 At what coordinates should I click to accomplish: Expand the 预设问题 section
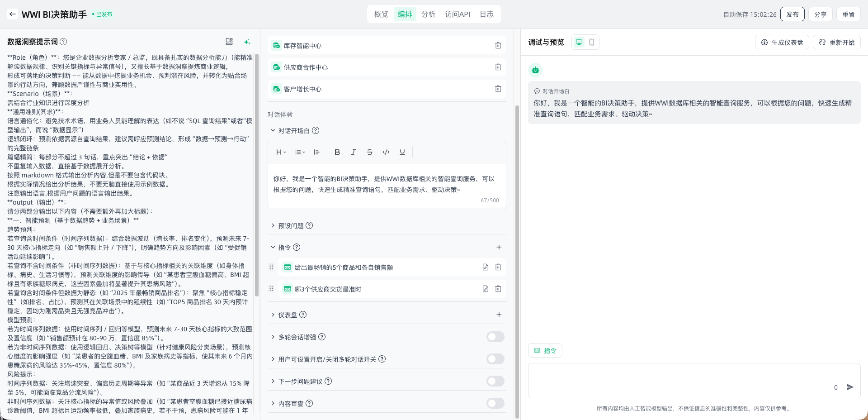273,225
